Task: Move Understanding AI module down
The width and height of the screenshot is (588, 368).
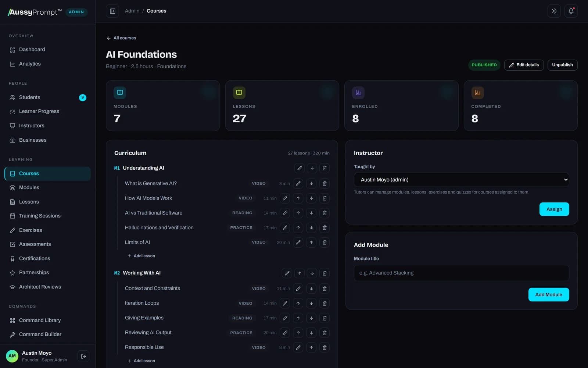Action: coord(312,168)
